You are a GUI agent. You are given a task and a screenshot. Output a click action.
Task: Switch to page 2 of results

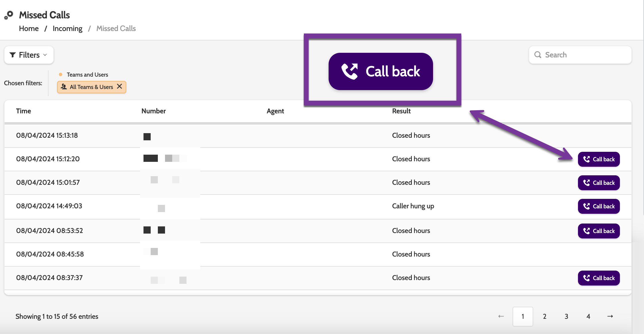(545, 316)
